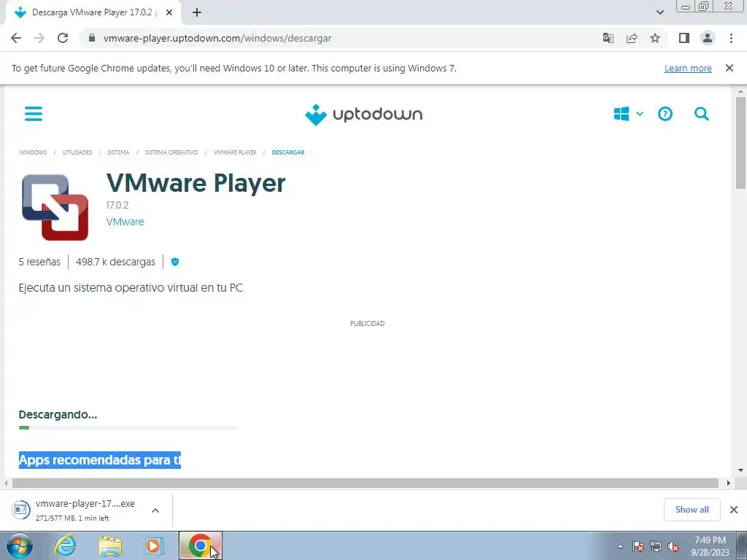Go to SISTEMA OPERATIVO breadcrumb
The width and height of the screenshot is (747, 560).
[171, 152]
